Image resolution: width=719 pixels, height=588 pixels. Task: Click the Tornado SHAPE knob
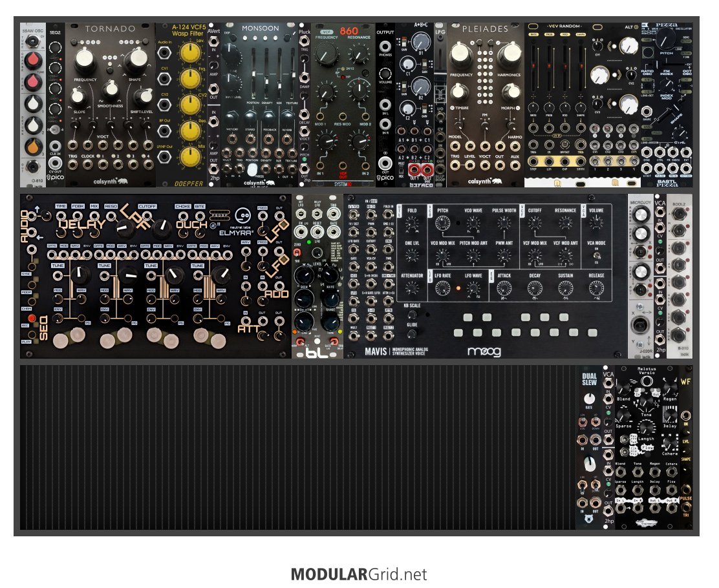click(x=136, y=60)
